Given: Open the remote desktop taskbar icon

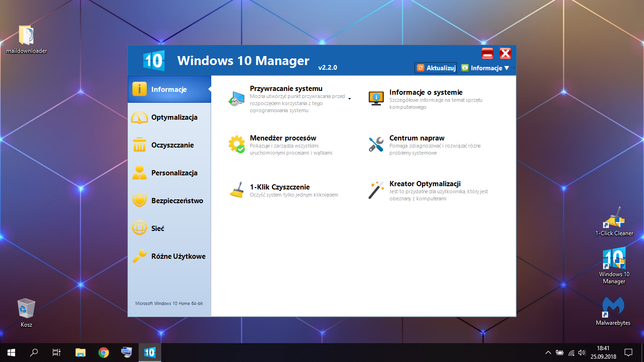Looking at the screenshot, I should (126, 352).
